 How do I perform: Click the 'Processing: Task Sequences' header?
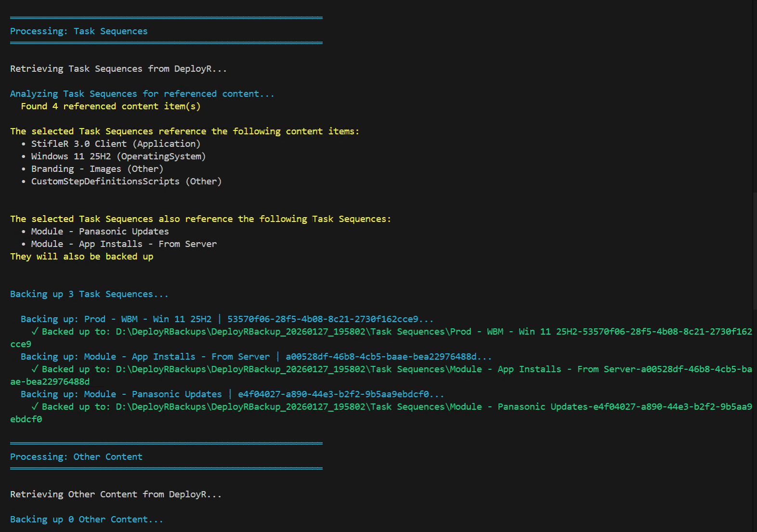tap(79, 31)
